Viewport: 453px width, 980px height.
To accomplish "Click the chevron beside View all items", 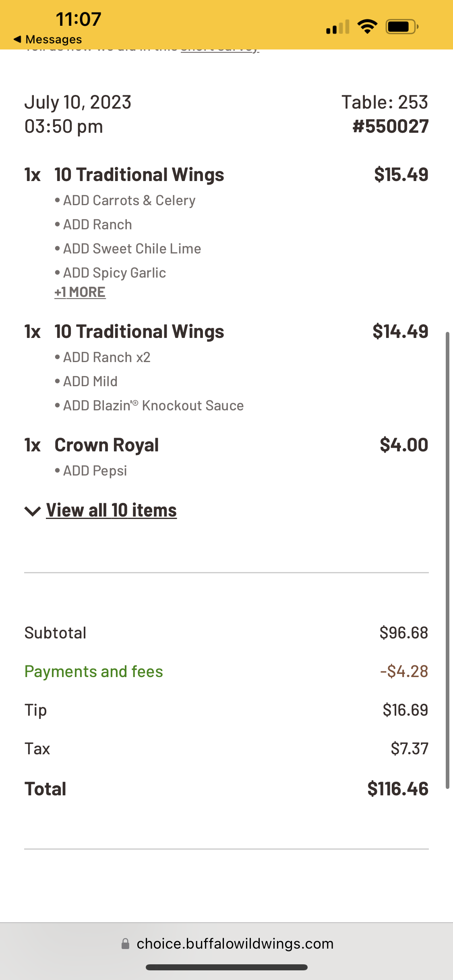I will [32, 511].
